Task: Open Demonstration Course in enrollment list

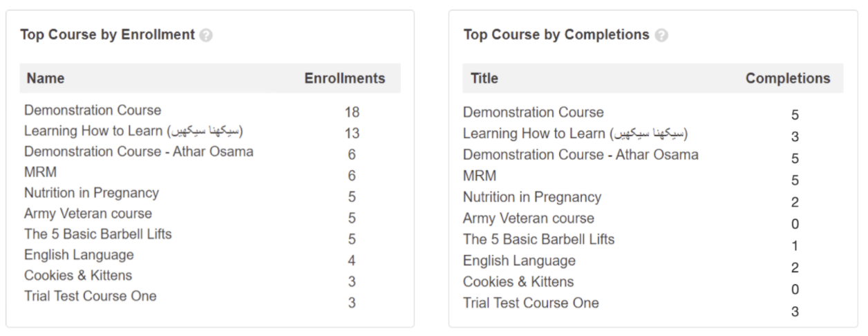Action: tap(93, 111)
